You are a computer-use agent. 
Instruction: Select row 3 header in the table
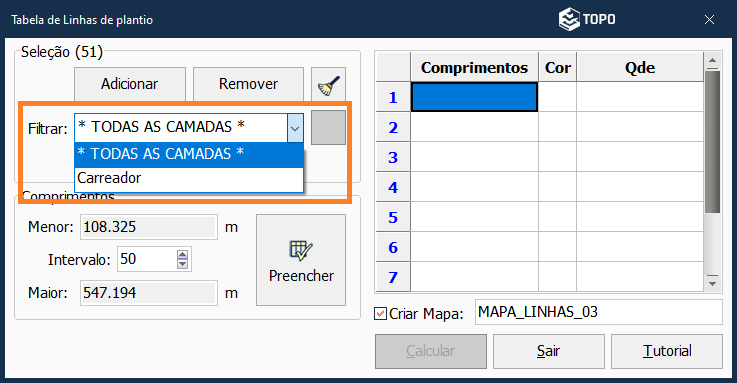pyautogui.click(x=393, y=157)
